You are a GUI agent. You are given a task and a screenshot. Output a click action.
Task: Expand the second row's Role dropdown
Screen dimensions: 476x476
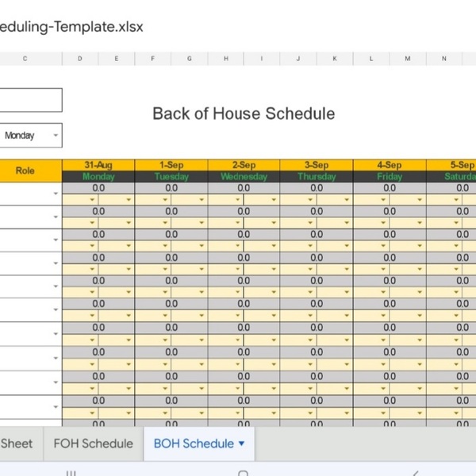pos(56,217)
